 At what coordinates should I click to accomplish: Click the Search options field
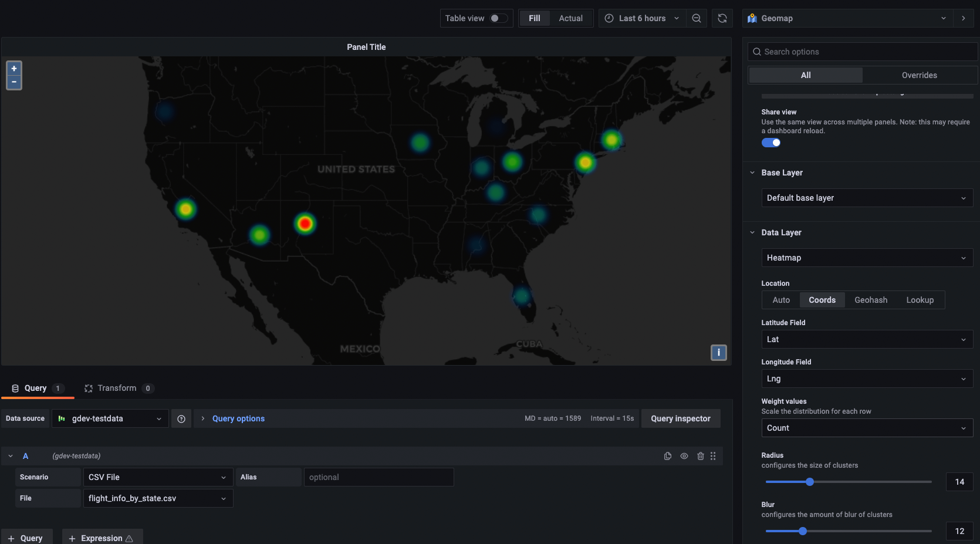pos(863,52)
